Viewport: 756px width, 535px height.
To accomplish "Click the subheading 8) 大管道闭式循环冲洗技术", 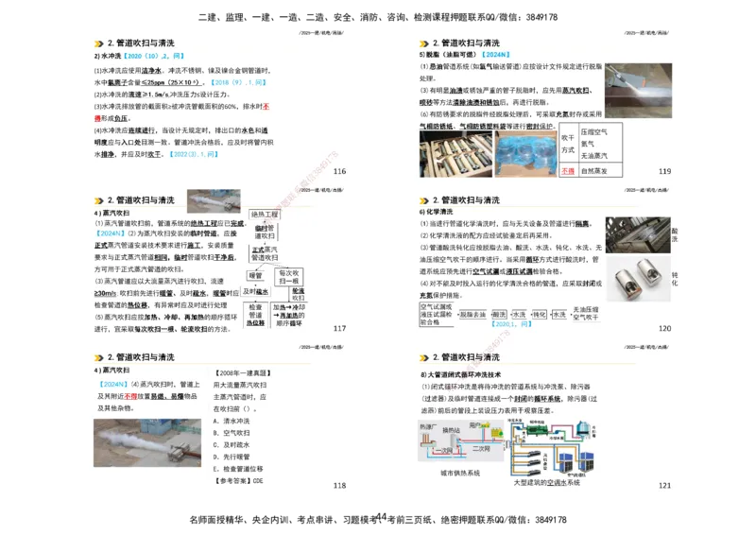I will (460, 374).
